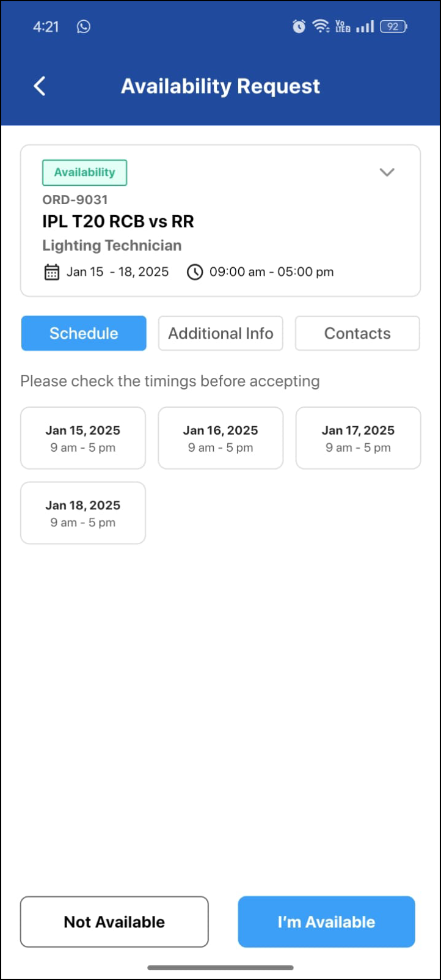The image size is (441, 980).
Task: Tap the green Availability badge
Action: [x=84, y=172]
